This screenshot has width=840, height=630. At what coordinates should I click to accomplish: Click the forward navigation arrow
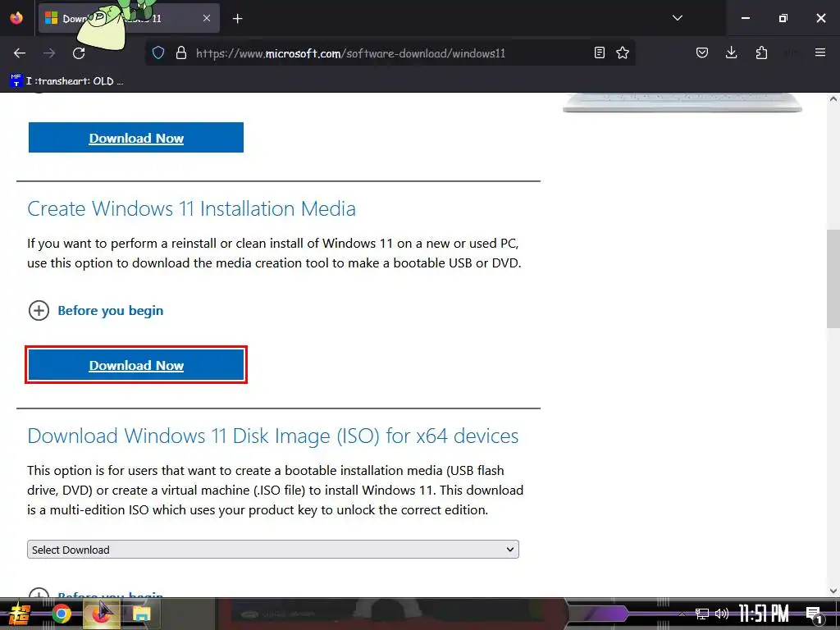pyautogui.click(x=49, y=53)
